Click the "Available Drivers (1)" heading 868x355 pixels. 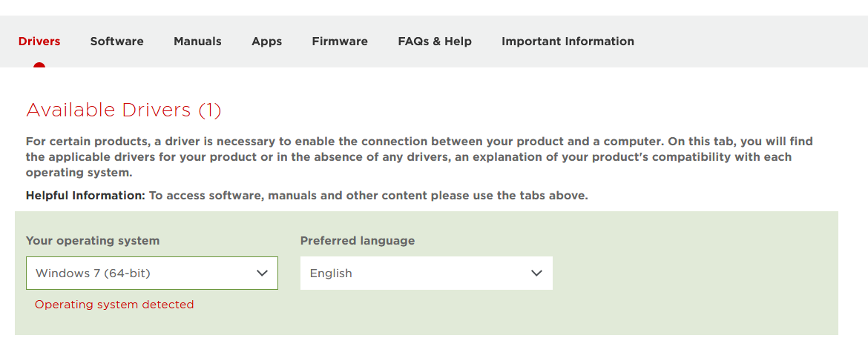124,110
